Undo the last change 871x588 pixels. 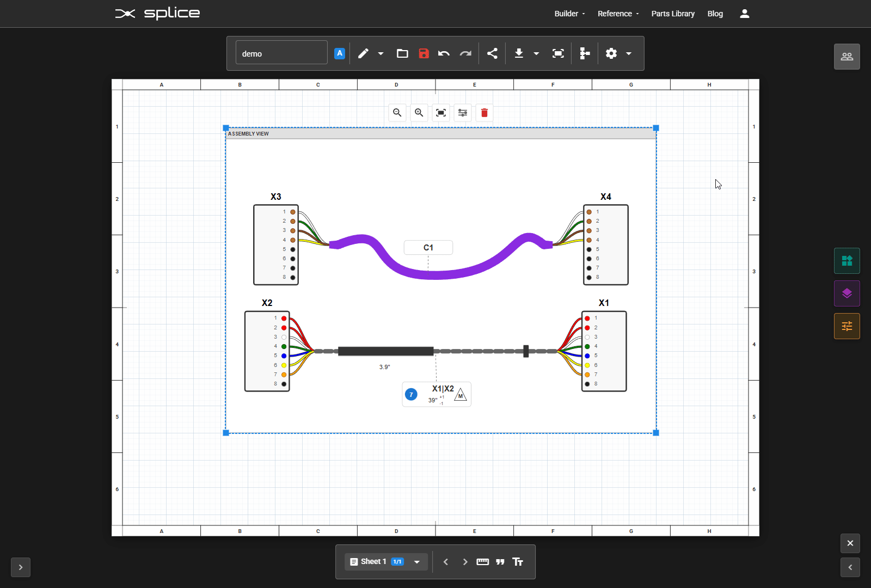[x=444, y=53]
